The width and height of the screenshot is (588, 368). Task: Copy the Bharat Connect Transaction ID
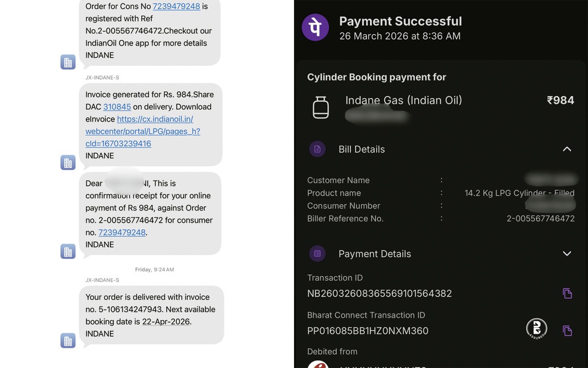click(x=567, y=331)
